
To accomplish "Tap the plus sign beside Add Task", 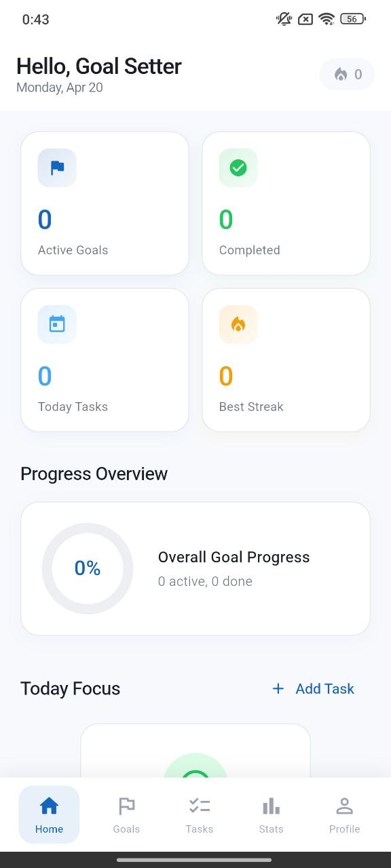I will coord(278,688).
